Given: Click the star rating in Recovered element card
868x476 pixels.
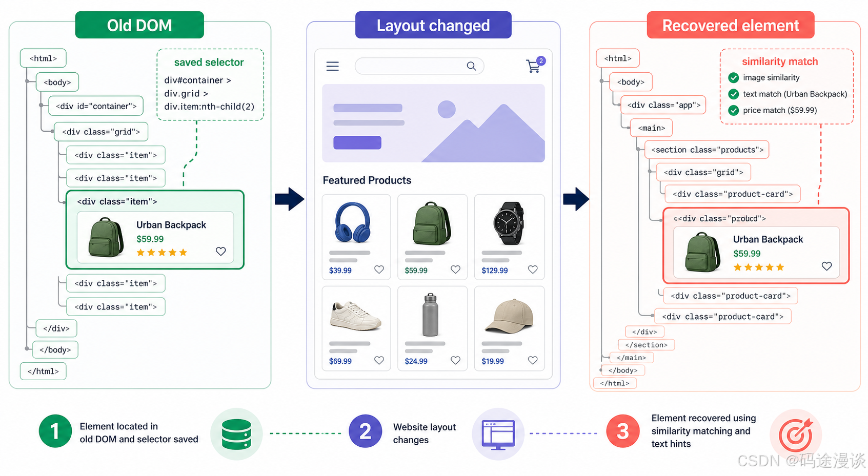Looking at the screenshot, I should point(759,267).
